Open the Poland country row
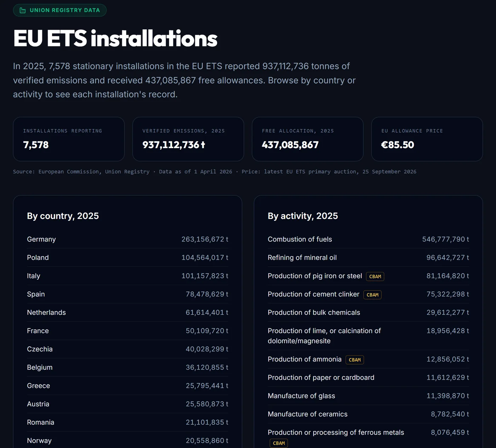The width and height of the screenshot is (496, 448). pos(128,258)
